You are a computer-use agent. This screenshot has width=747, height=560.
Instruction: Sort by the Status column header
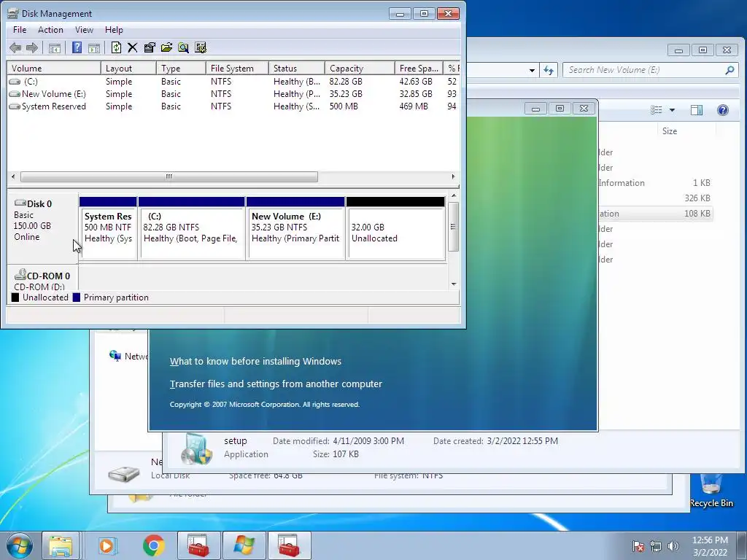click(297, 68)
